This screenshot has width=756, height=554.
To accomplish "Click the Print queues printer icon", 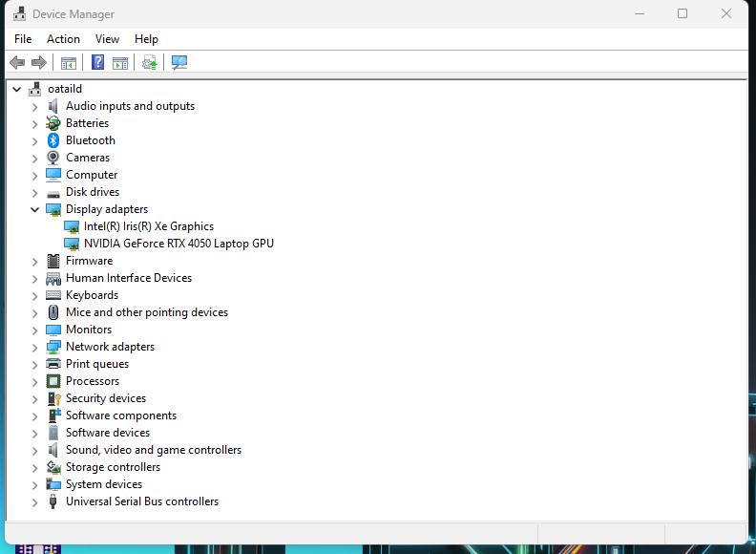I will [53, 364].
